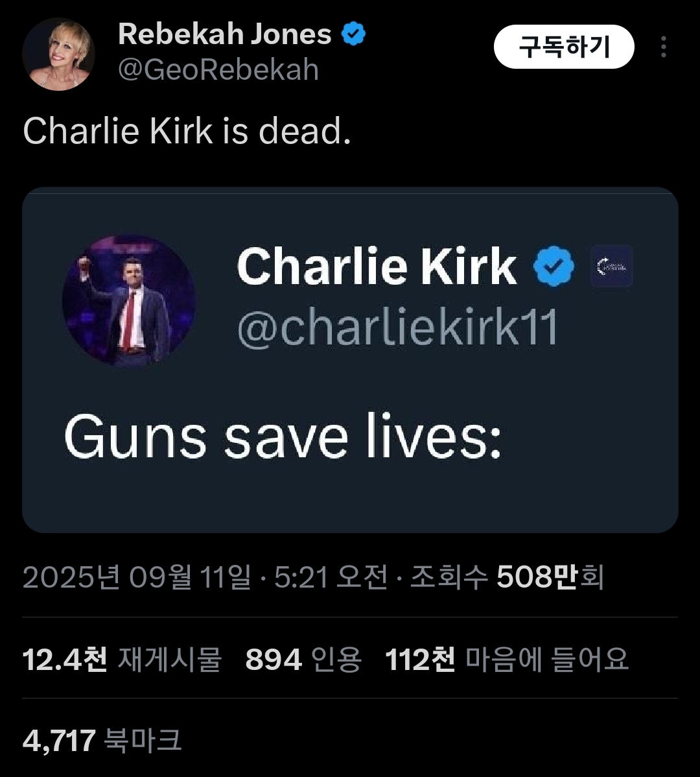
Task: Open Rebekah Jones's profile picture
Action: point(58,54)
